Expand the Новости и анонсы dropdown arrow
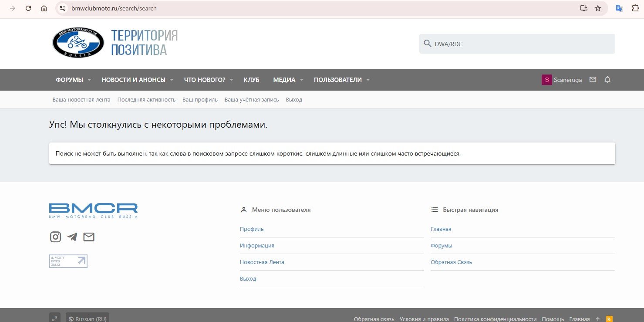644x322 pixels. pos(172,80)
